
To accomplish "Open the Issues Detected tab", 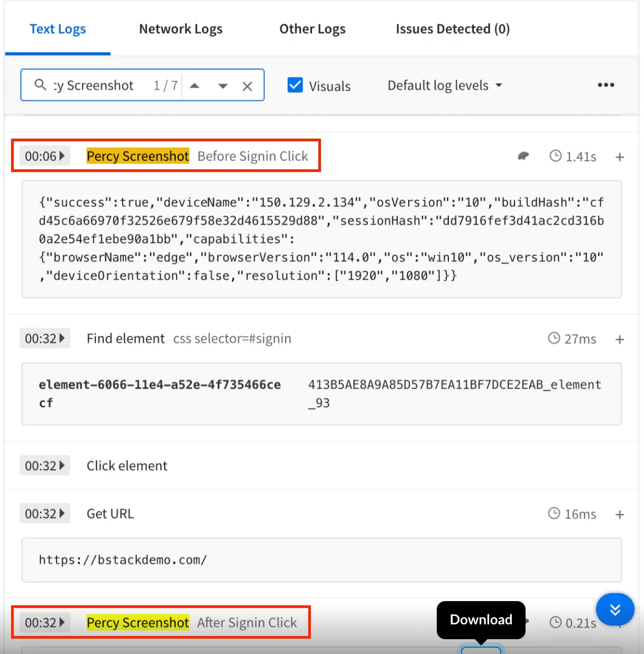I will (453, 29).
